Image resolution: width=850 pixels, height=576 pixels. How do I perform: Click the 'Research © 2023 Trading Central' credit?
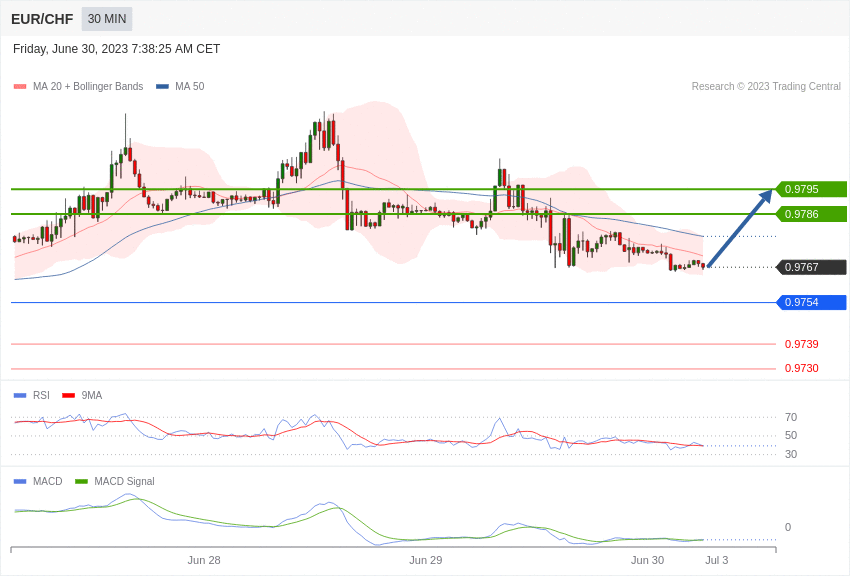[766, 86]
